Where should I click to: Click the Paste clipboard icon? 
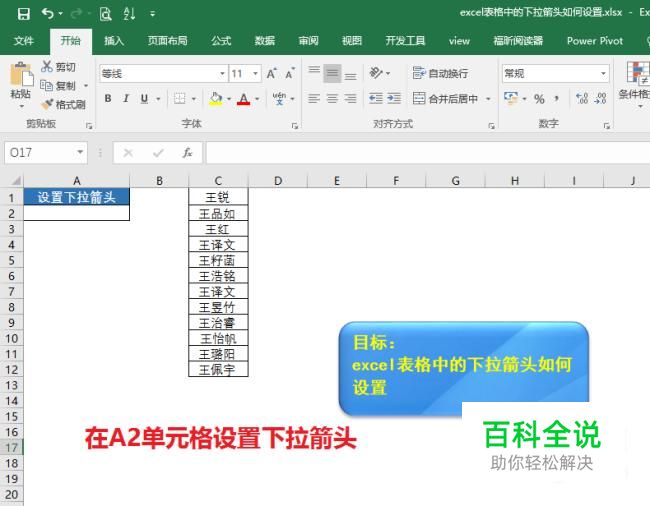pos(21,75)
